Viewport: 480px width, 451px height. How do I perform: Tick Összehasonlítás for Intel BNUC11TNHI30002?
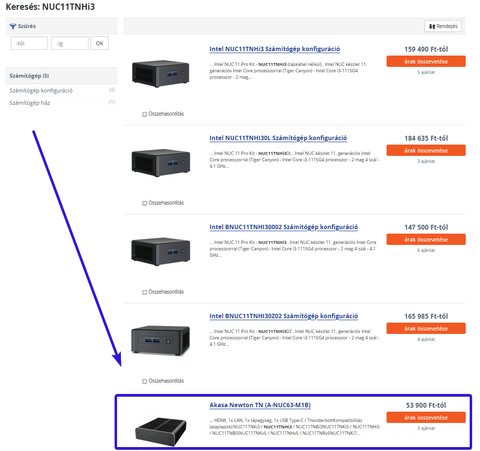[145, 292]
